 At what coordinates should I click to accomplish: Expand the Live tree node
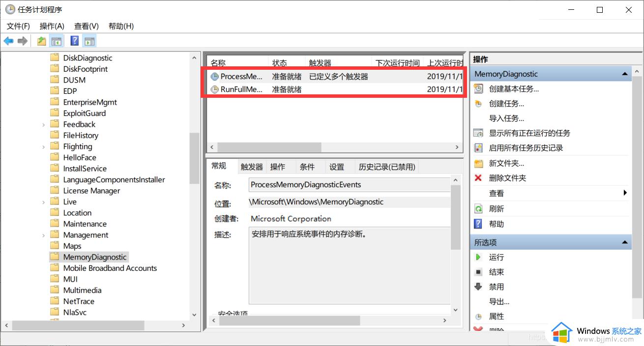click(x=44, y=202)
